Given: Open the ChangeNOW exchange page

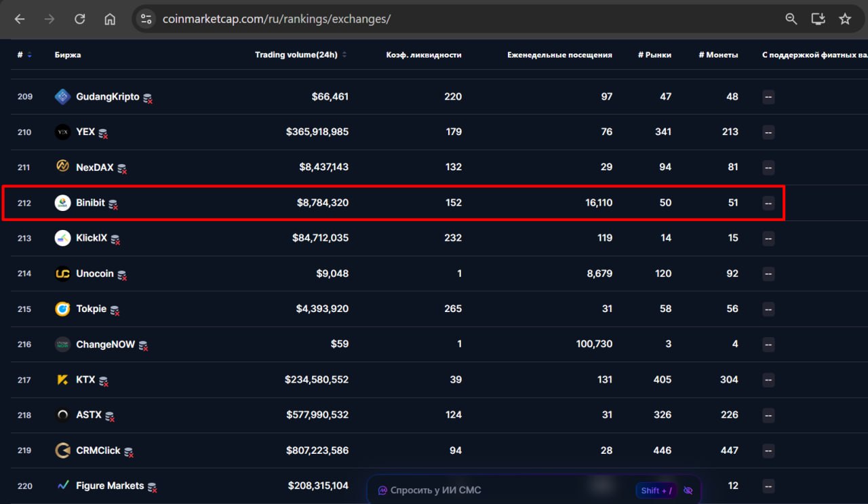Looking at the screenshot, I should [105, 345].
